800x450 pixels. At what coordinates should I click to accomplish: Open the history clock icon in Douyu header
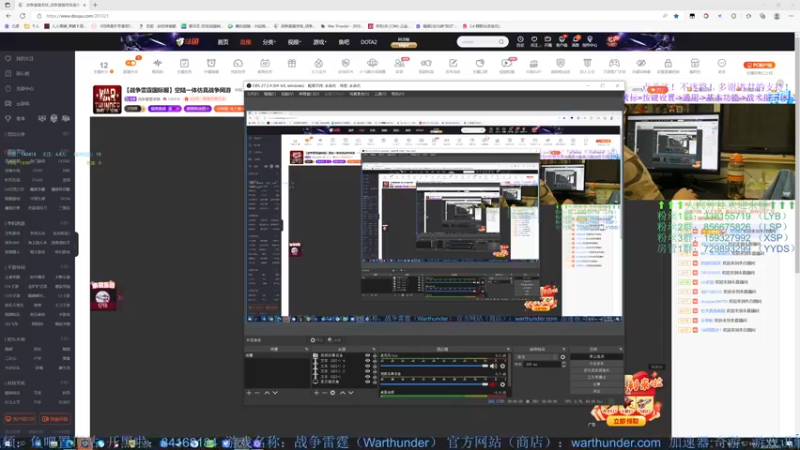pyautogui.click(x=520, y=39)
